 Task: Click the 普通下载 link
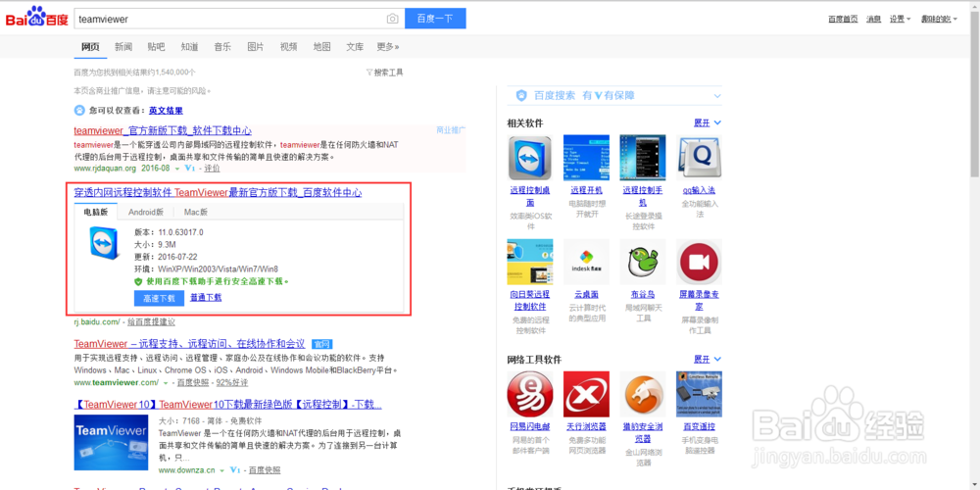click(x=206, y=298)
